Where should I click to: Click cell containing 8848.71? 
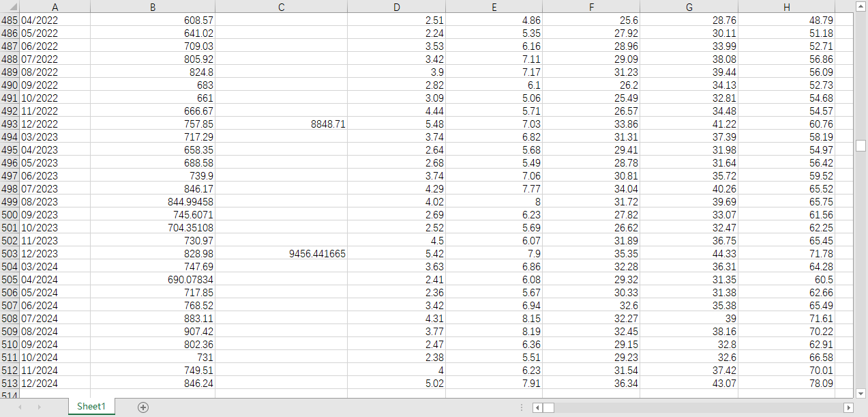[x=281, y=124]
